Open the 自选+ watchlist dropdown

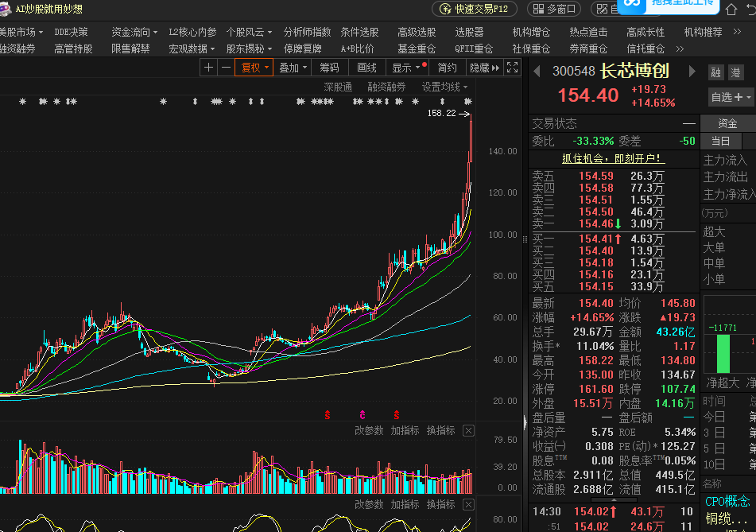[731, 97]
